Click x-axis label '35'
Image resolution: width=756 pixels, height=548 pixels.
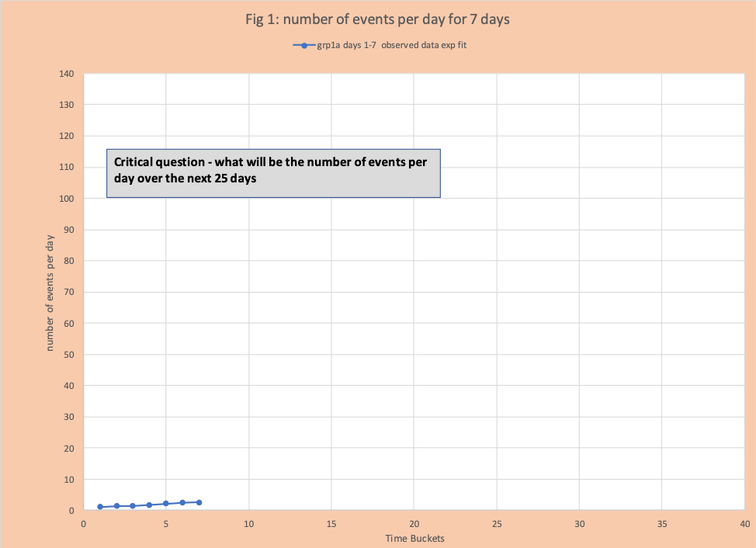pos(662,524)
